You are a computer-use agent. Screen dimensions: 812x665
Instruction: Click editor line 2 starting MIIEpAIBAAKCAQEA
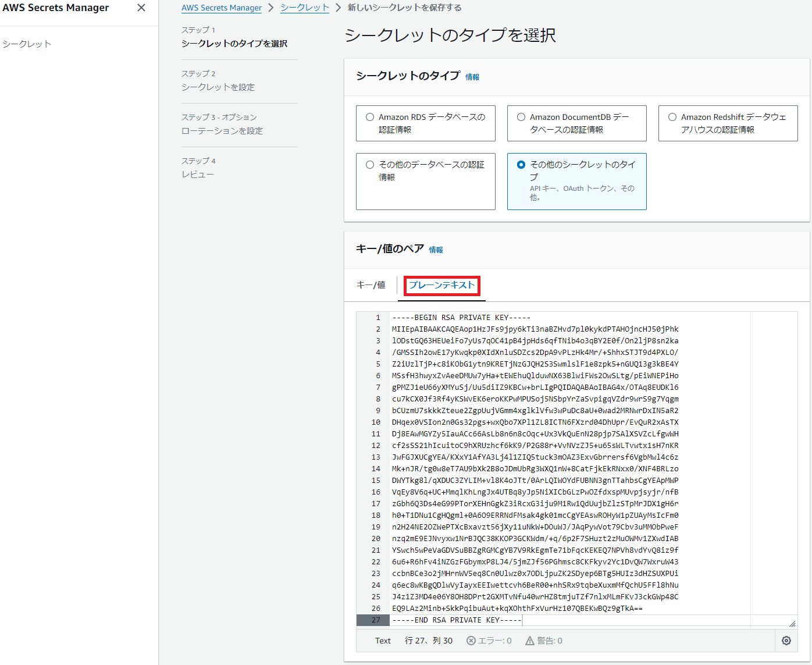click(x=535, y=329)
